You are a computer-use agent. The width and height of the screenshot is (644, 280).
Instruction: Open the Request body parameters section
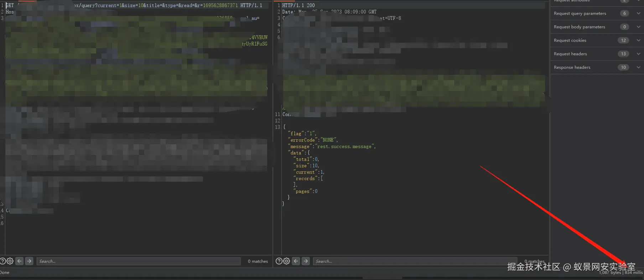point(597,27)
